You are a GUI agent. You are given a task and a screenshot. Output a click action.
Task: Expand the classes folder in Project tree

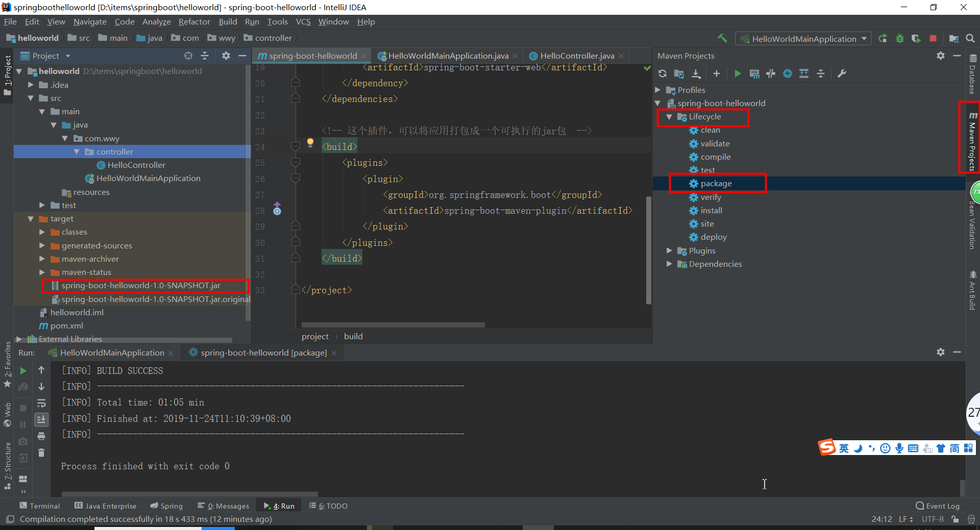[x=42, y=232]
